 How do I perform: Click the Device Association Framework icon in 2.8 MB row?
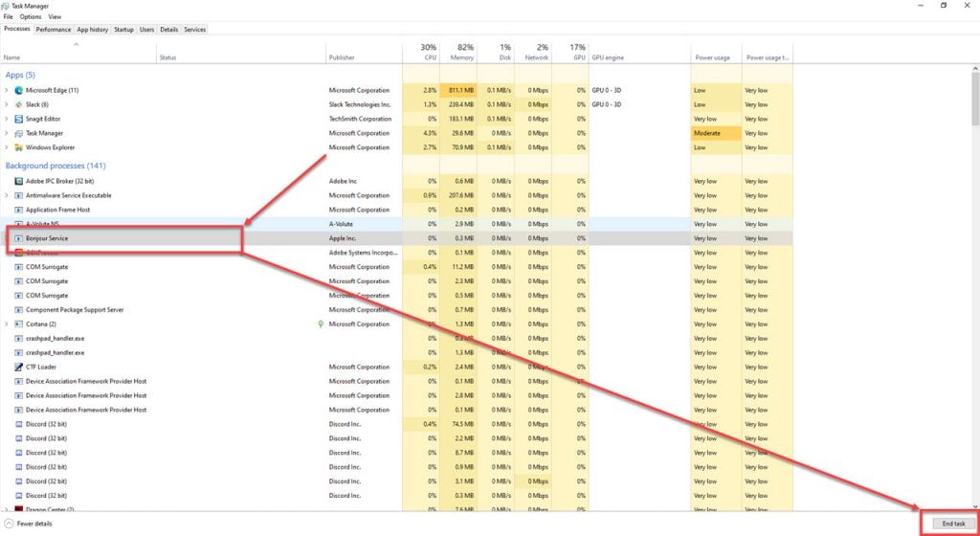coord(19,395)
